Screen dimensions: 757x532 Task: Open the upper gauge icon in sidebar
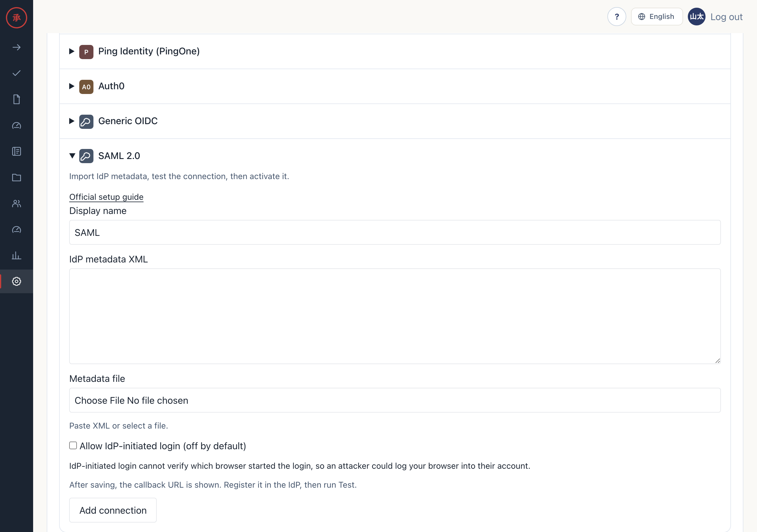click(x=17, y=125)
